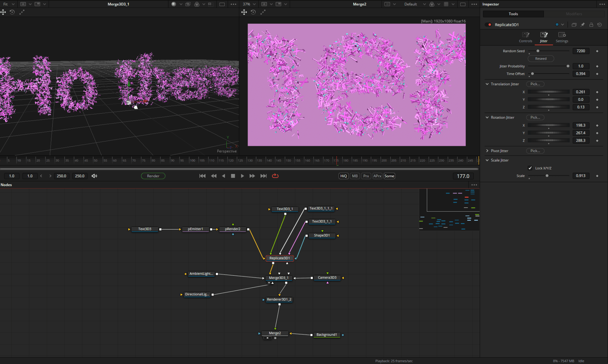Viewport: 608px width, 364px height.
Task: Enable the HiQ playback mode
Action: (343, 176)
